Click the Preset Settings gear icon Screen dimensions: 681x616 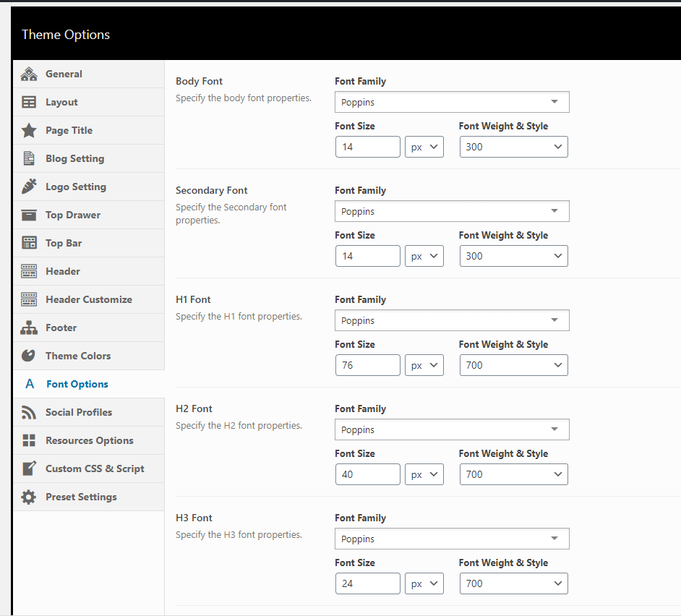tap(29, 497)
